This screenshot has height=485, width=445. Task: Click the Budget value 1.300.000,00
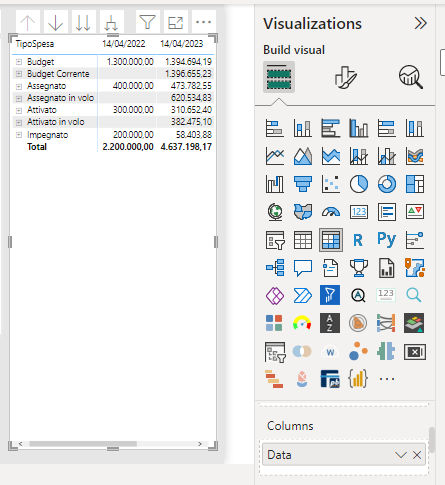click(130, 62)
